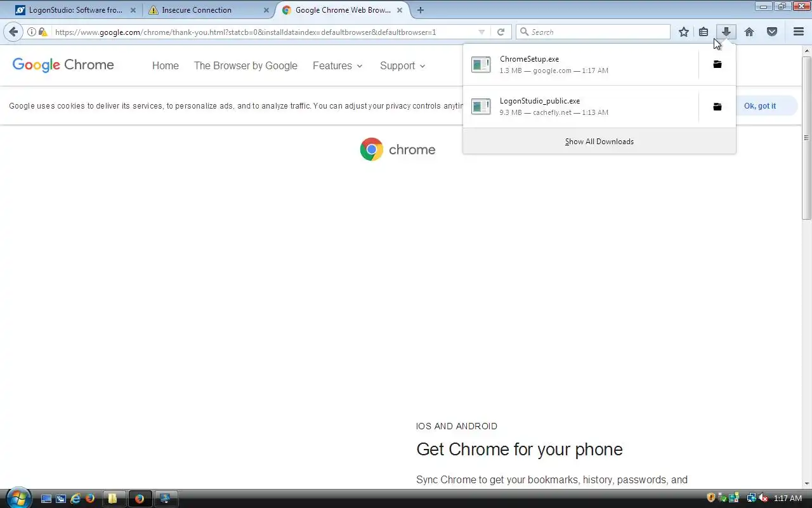Toggle the Downloads arrow button
This screenshot has width=812, height=508.
[x=726, y=32]
